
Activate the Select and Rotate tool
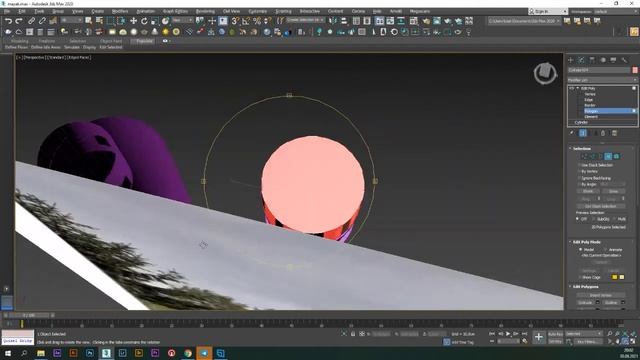[x=144, y=21]
